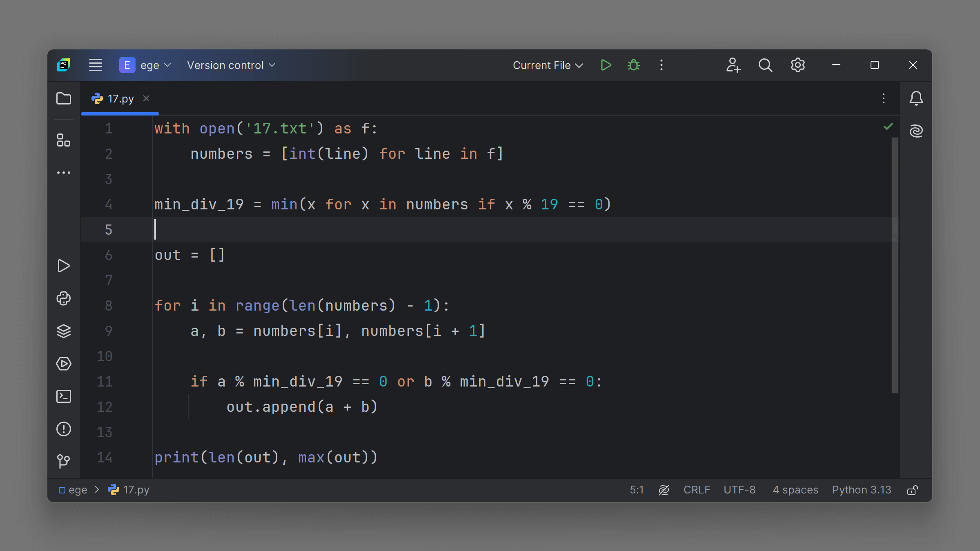Open the Git version control tool window
The width and height of the screenshot is (980, 551).
tap(64, 462)
